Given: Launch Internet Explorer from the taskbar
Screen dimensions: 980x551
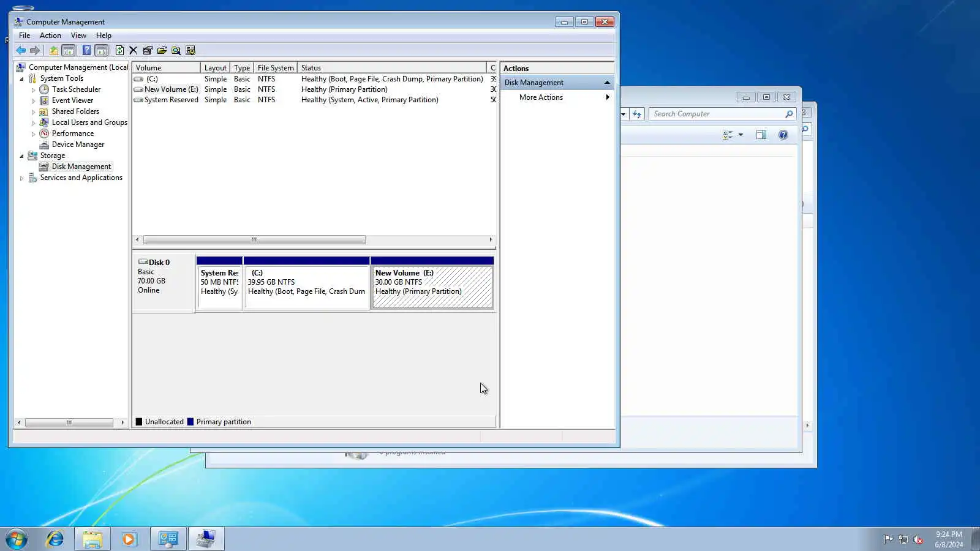Looking at the screenshot, I should click(x=55, y=539).
